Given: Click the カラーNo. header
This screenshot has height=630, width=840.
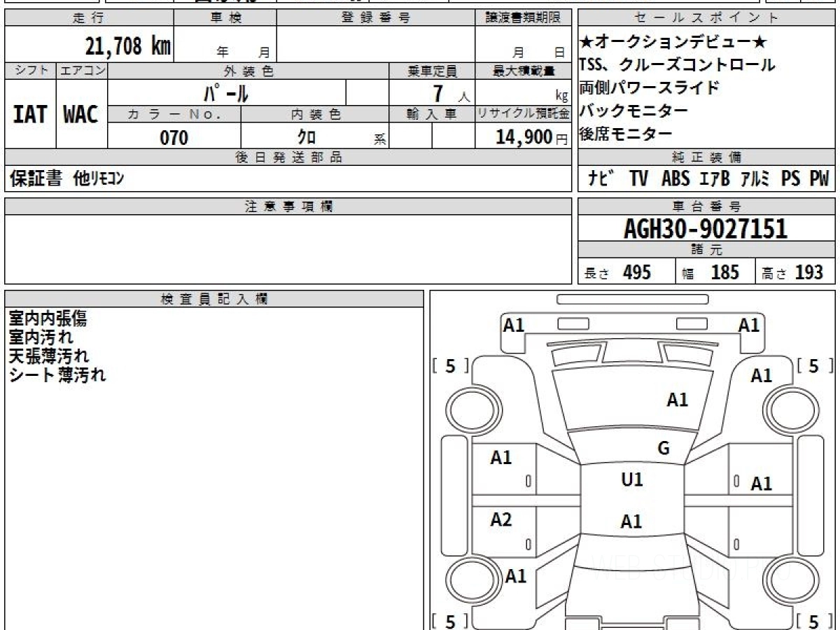Looking at the screenshot, I should click(174, 114).
